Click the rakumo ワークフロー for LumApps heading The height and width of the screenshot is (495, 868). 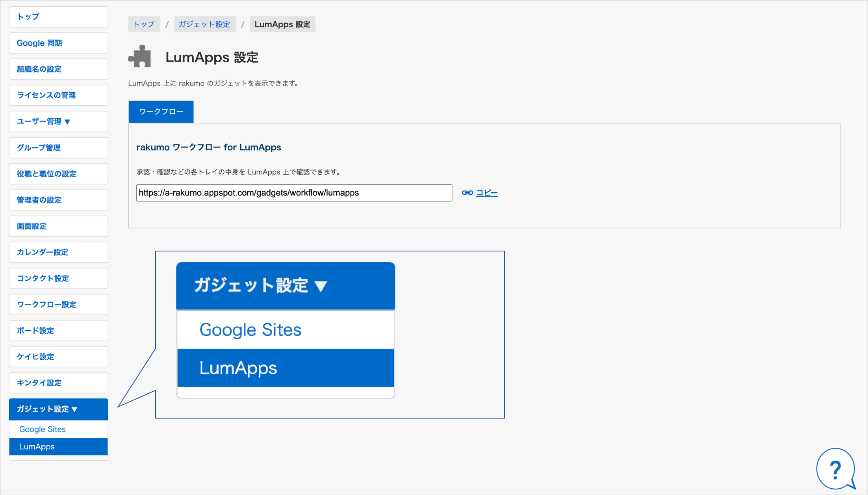[208, 147]
